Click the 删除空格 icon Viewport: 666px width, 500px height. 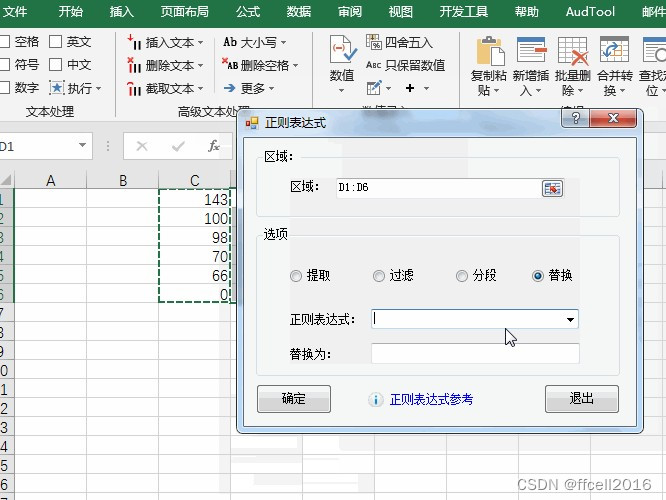[x=230, y=65]
